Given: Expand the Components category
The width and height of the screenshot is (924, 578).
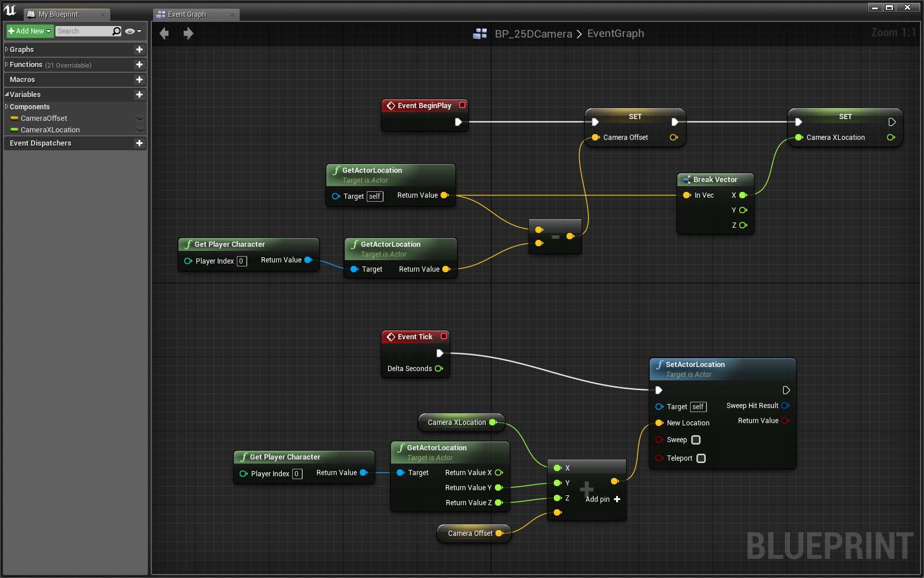Looking at the screenshot, I should point(6,107).
